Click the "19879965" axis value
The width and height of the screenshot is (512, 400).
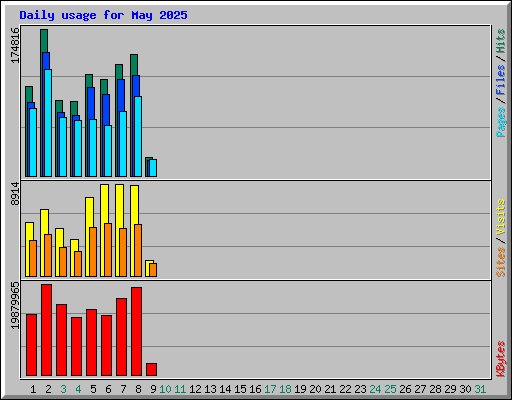(x=15, y=305)
